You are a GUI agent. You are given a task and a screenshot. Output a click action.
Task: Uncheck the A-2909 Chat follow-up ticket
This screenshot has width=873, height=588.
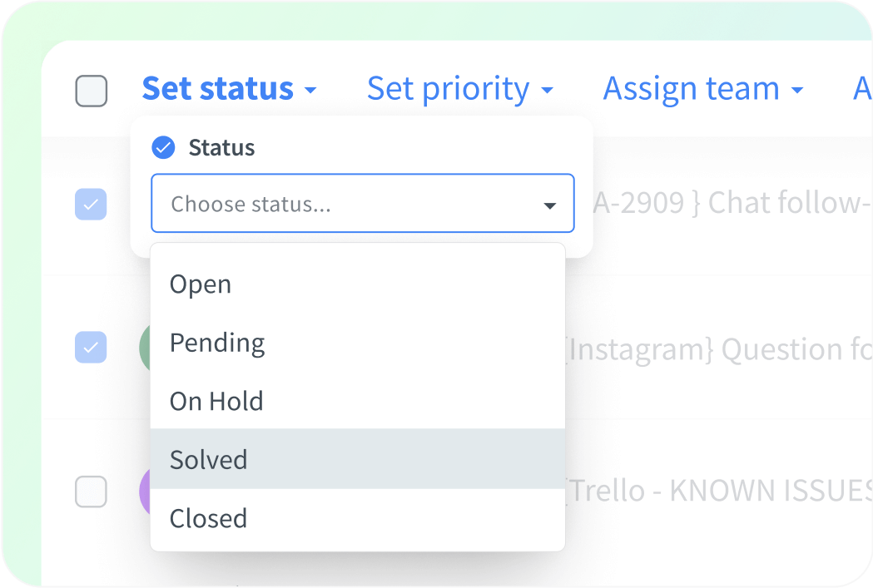tap(92, 205)
